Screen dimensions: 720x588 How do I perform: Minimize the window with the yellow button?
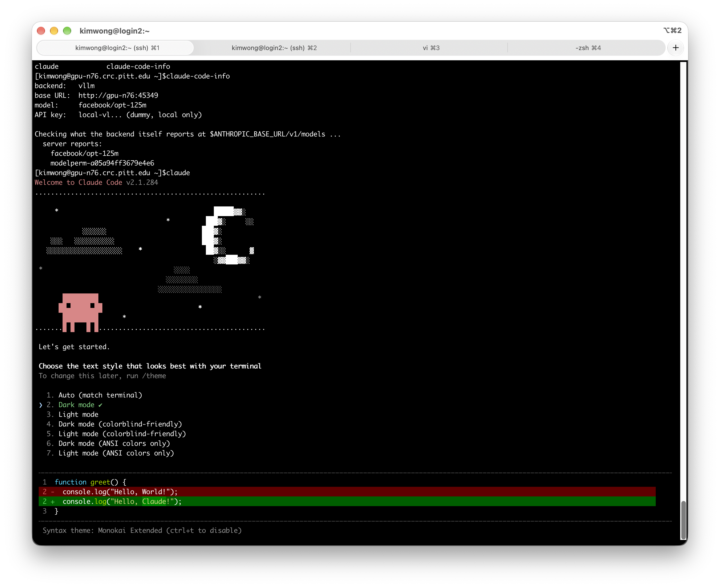pyautogui.click(x=54, y=31)
